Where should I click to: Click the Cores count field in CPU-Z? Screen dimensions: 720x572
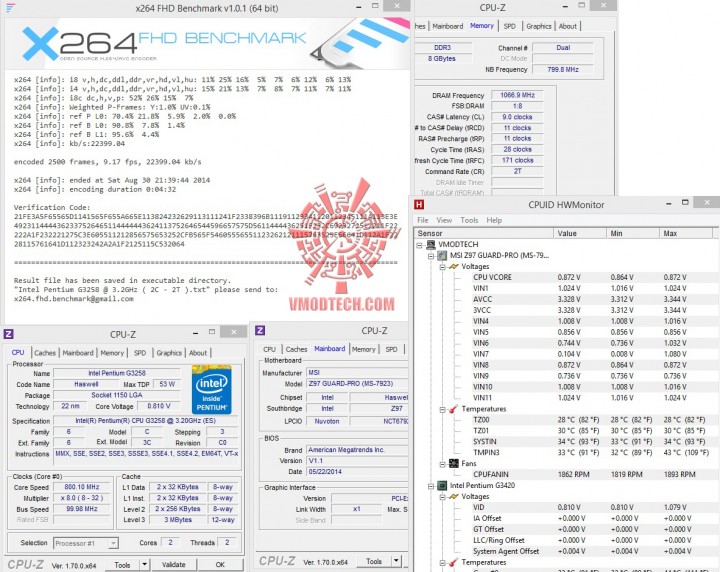pos(170,543)
